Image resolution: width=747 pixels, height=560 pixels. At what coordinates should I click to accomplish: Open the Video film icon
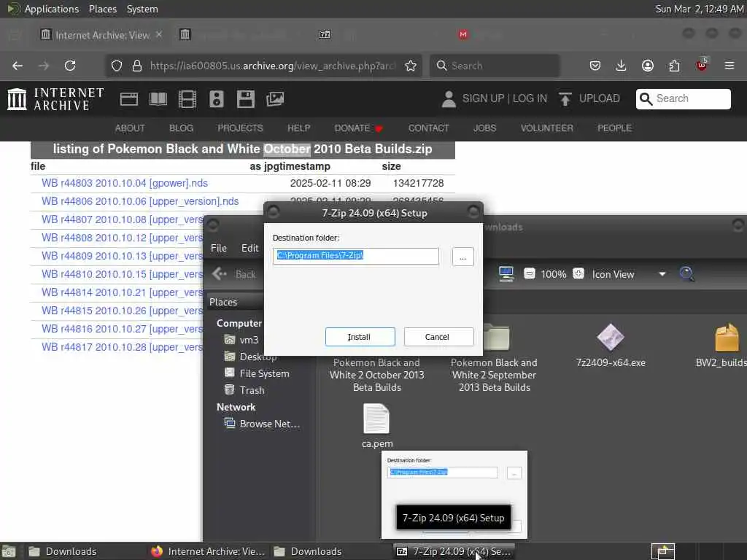[187, 99]
